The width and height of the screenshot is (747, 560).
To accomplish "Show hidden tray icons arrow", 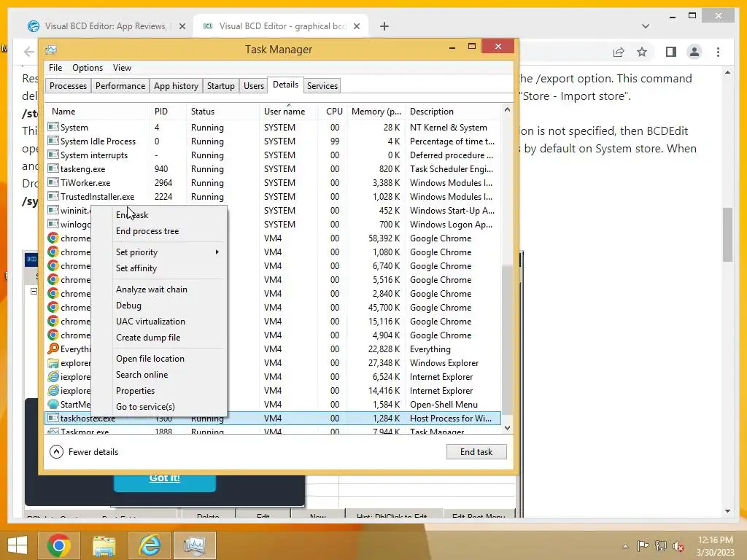I will [x=625, y=546].
